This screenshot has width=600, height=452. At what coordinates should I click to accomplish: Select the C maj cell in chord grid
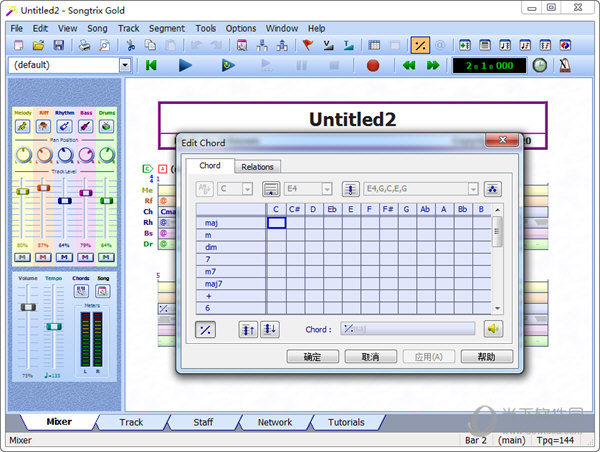[276, 223]
